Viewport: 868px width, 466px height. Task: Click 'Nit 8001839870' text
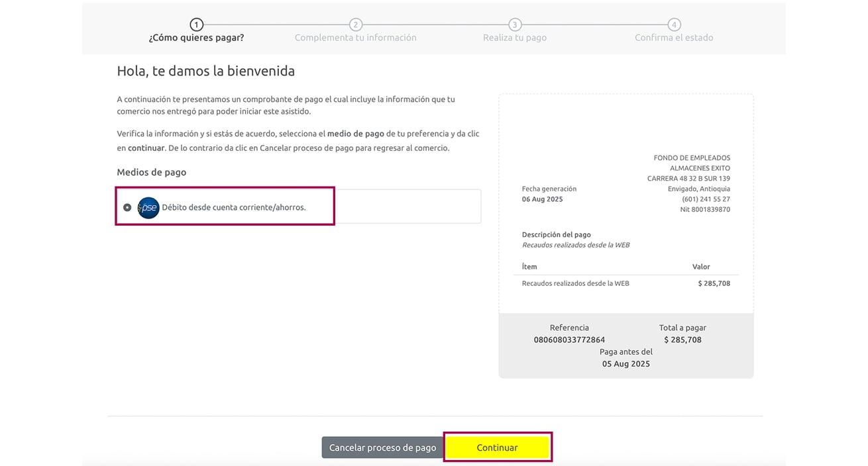[x=705, y=209]
